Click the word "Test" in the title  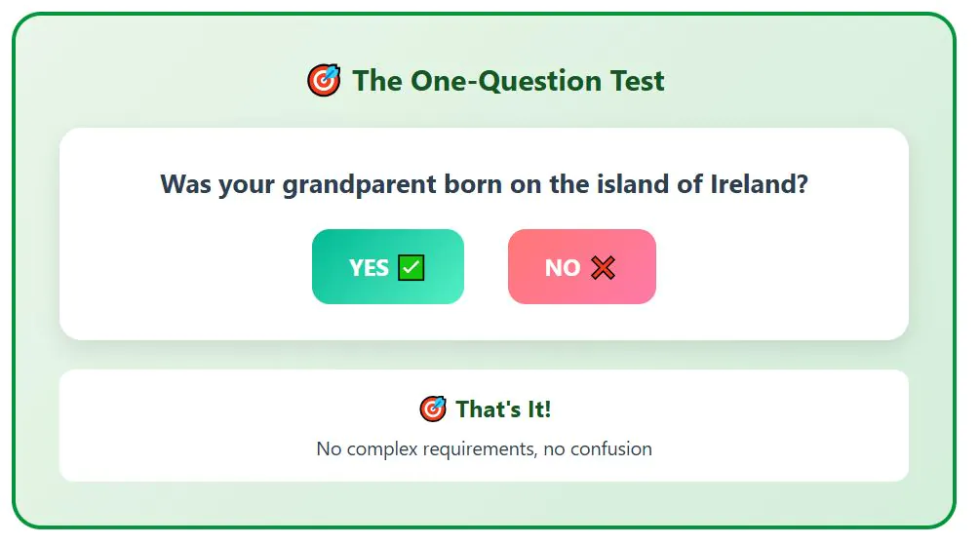pyautogui.click(x=639, y=80)
